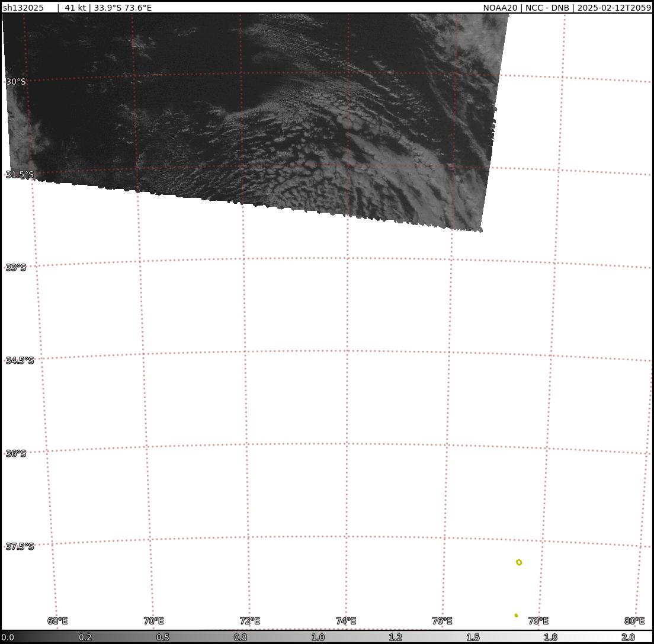This screenshot has height=644, width=654.
Task: Click the yellow ring marker near 37.5°S
Action: (x=519, y=562)
